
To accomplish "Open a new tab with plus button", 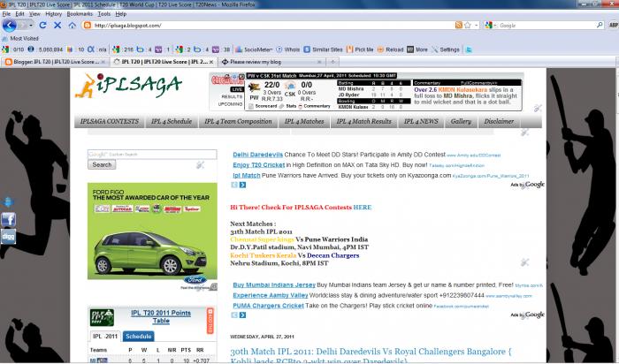I will [x=332, y=62].
